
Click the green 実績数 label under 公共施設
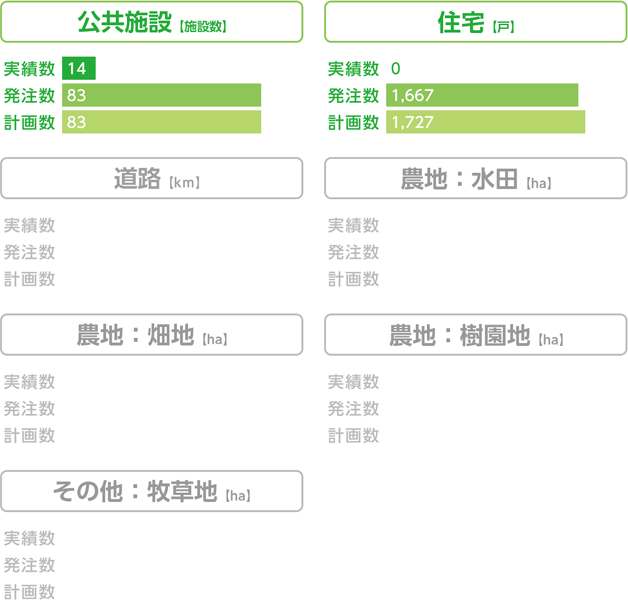click(x=29, y=69)
